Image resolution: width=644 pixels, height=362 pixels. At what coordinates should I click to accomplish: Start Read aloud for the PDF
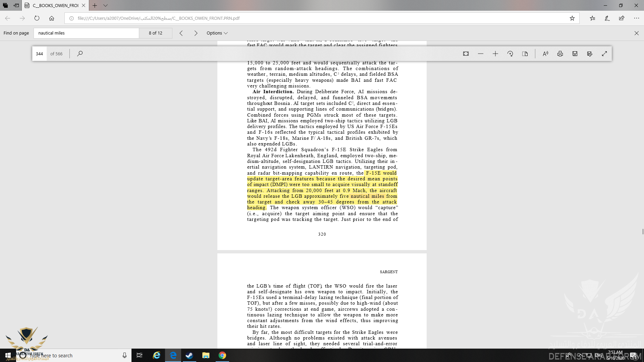(545, 54)
